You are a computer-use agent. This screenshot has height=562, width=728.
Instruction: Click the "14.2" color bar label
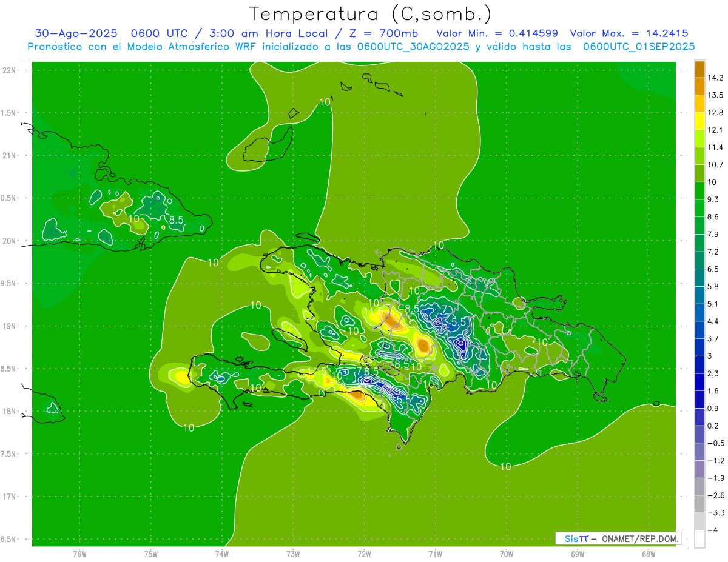coord(715,78)
